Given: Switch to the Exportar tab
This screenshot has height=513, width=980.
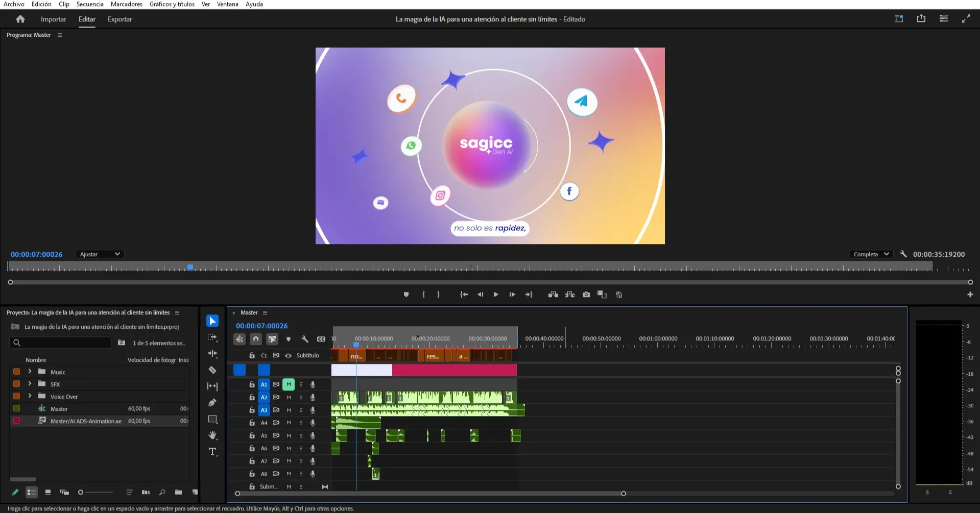Looking at the screenshot, I should tap(120, 19).
